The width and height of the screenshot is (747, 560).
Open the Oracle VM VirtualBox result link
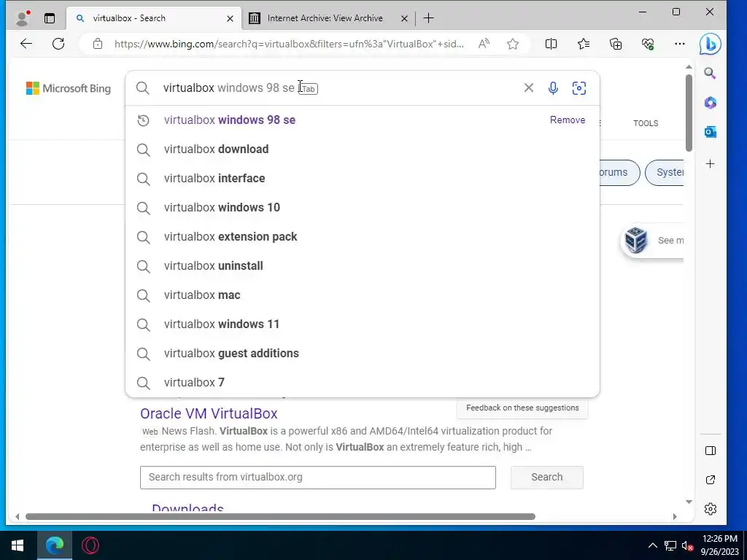pos(209,413)
